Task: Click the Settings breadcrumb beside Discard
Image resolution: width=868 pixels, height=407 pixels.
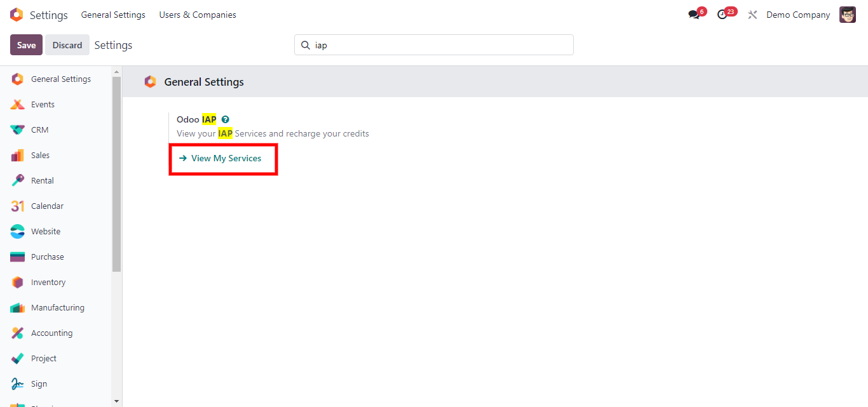Action: pos(113,45)
